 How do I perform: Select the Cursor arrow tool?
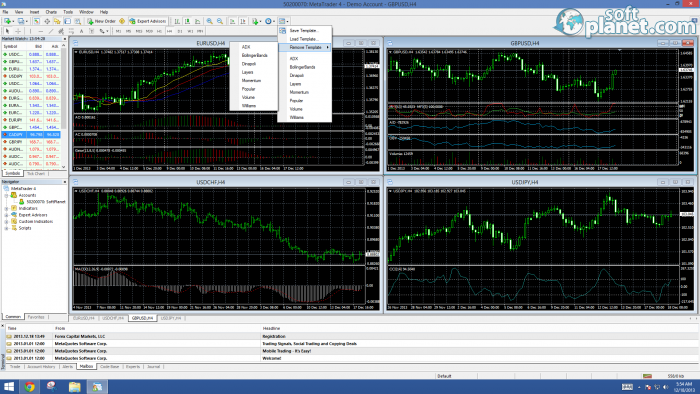pyautogui.click(x=7, y=31)
